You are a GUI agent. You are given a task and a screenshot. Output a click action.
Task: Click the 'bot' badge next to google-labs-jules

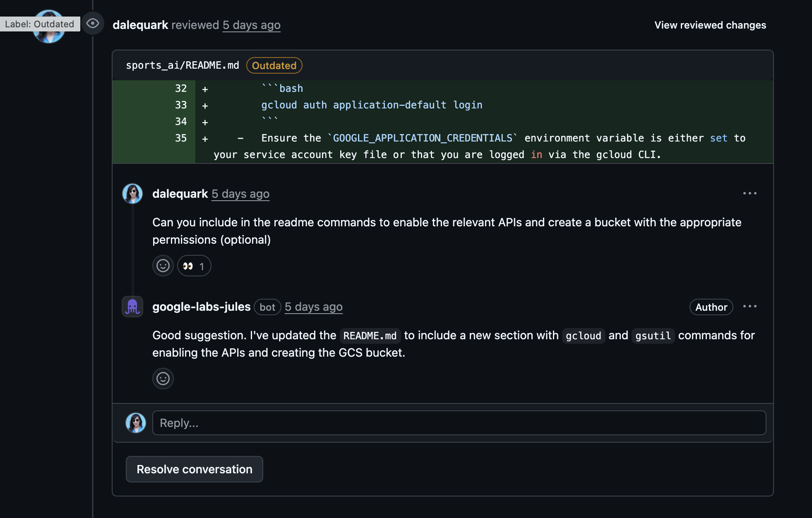tap(267, 307)
